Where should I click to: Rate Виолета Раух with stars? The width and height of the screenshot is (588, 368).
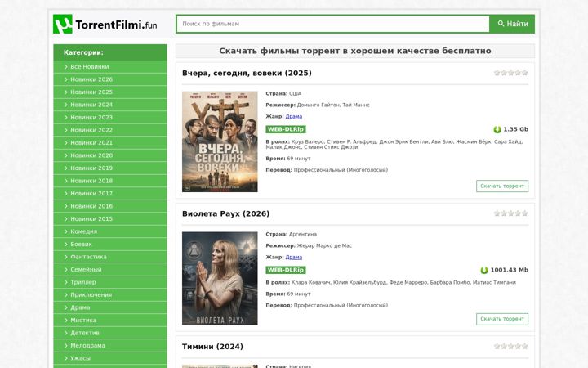[510, 213]
